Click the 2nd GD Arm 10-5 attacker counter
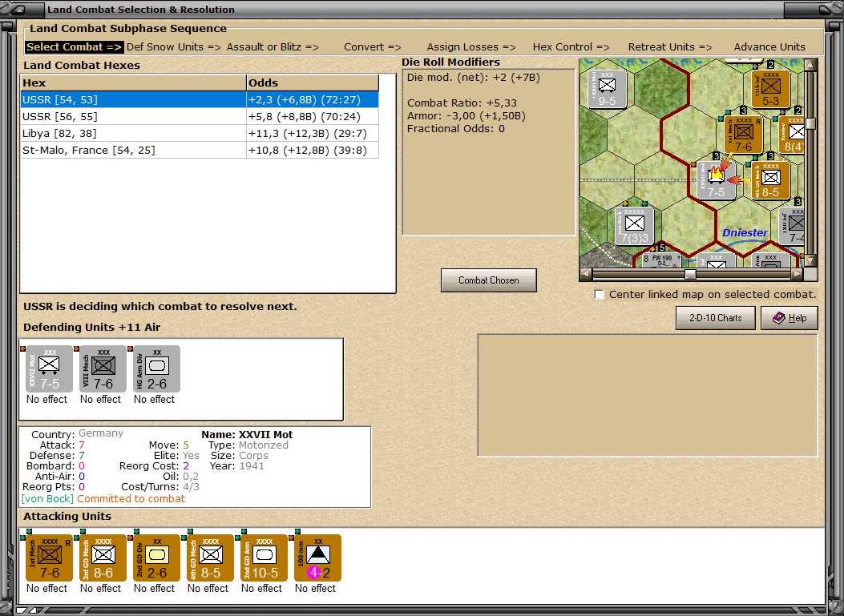This screenshot has width=844, height=616. click(262, 558)
